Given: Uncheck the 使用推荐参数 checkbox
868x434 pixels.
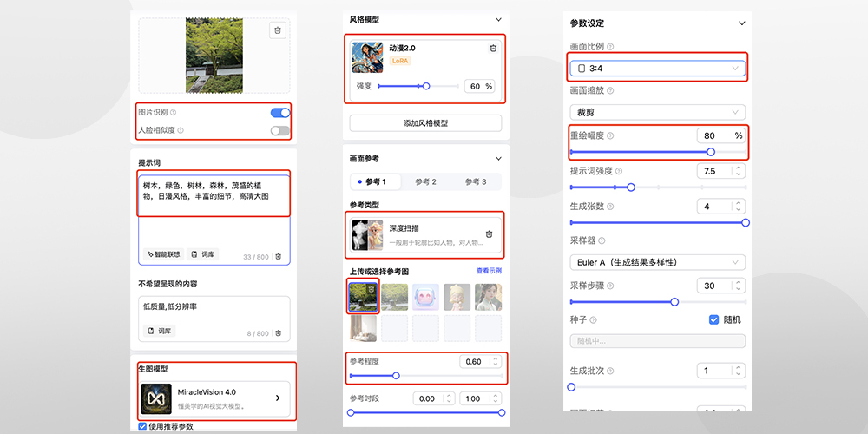Looking at the screenshot, I should pos(142,426).
